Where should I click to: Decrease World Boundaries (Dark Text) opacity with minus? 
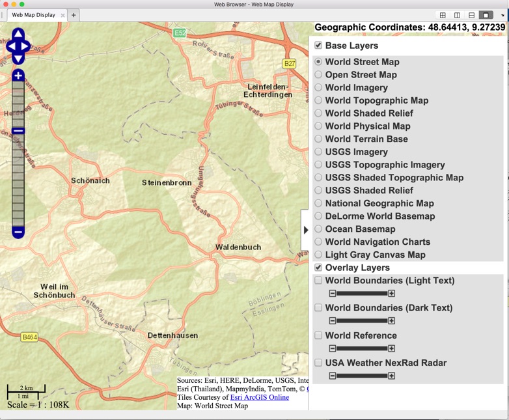[x=332, y=321]
